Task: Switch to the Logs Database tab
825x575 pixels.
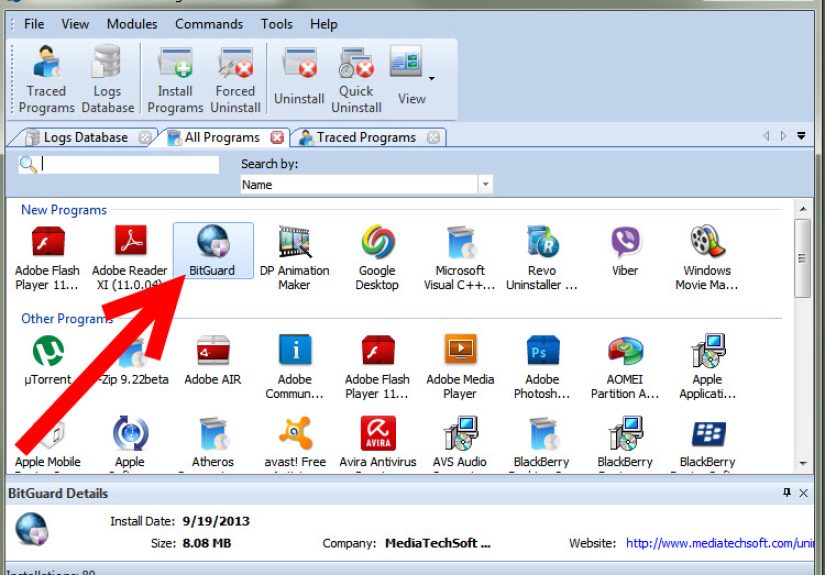Action: 84,137
